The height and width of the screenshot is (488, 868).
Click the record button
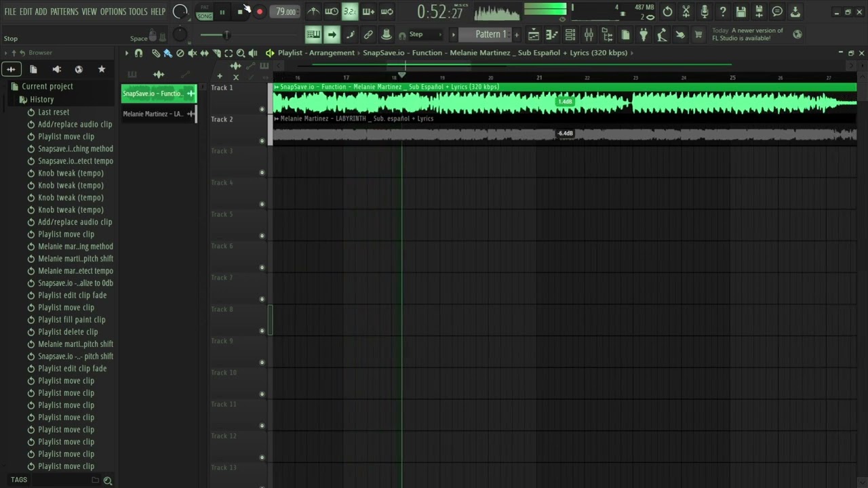pyautogui.click(x=259, y=12)
